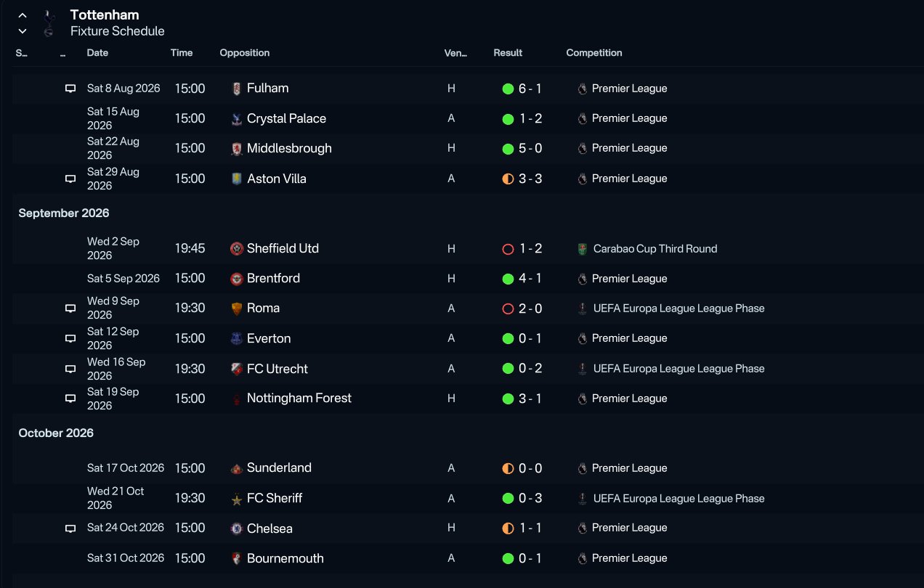Sort fixtures by the Date column header
The image size is (924, 588).
97,53
